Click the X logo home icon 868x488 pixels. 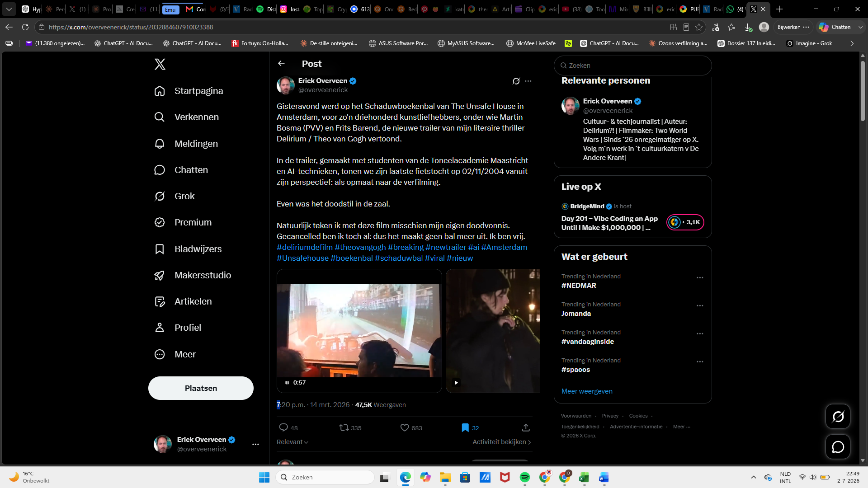[x=160, y=64]
